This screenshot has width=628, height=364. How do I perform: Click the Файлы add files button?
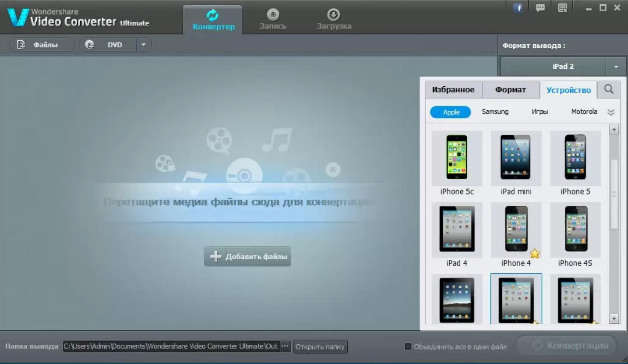point(42,45)
